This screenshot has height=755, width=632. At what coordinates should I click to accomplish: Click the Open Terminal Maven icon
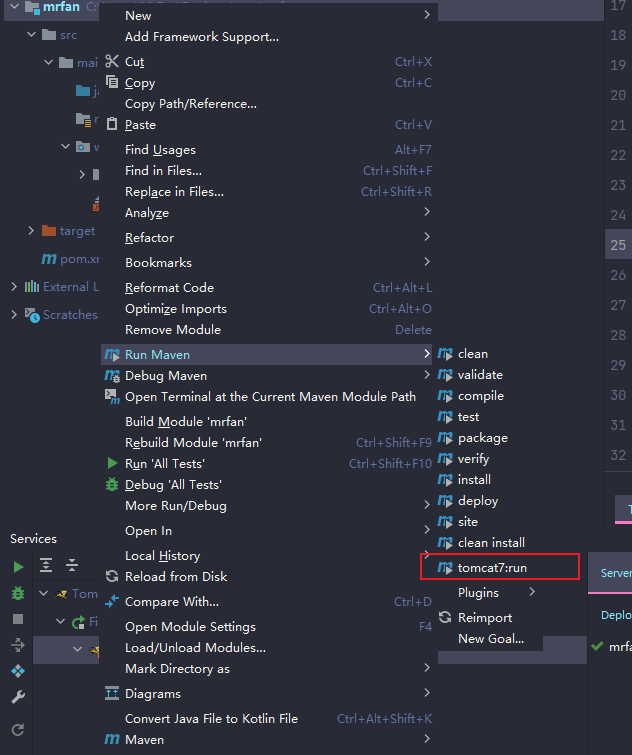tap(112, 397)
